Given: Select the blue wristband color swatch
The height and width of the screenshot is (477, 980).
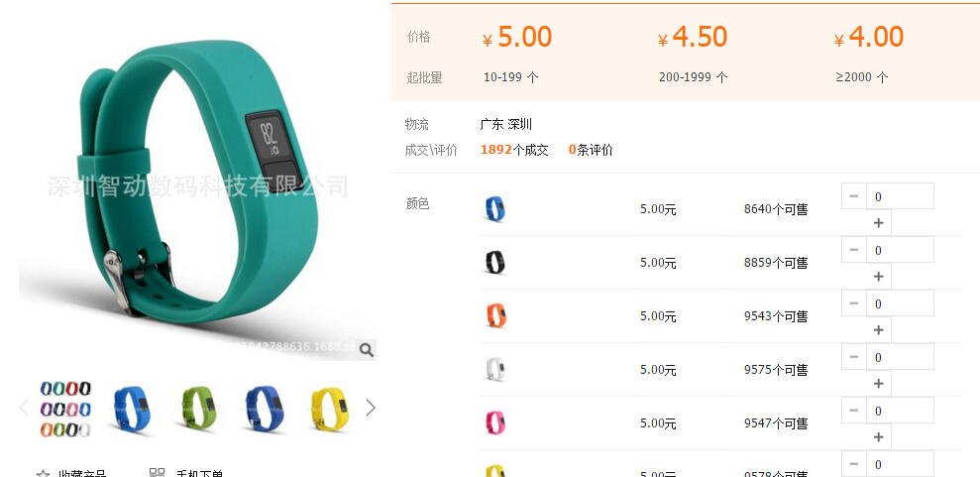Looking at the screenshot, I should click(x=495, y=209).
